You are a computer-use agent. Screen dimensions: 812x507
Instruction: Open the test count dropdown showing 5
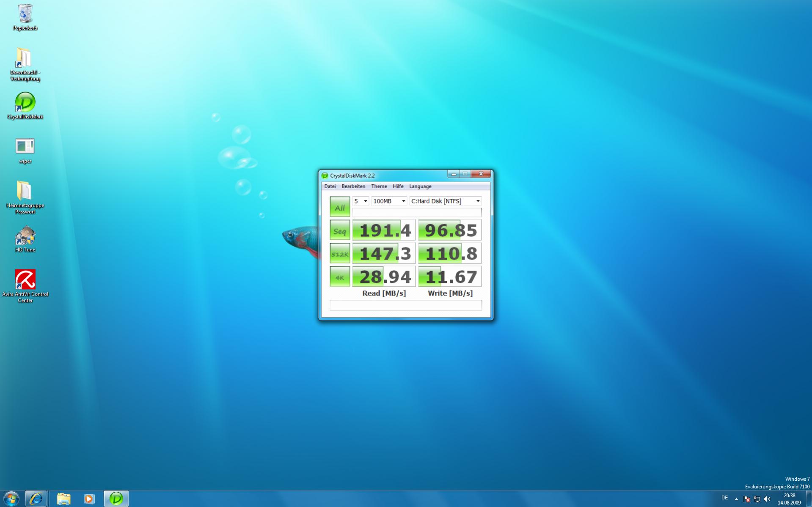coord(361,201)
